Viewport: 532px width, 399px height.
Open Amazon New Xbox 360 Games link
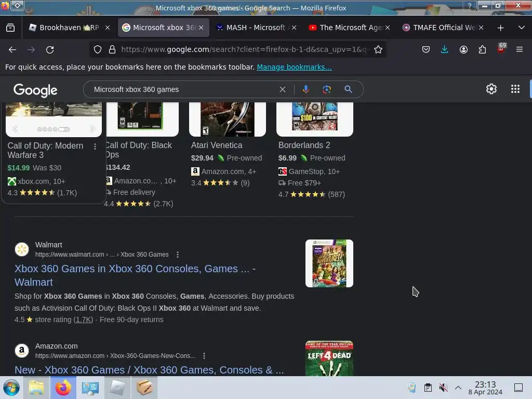point(149,370)
